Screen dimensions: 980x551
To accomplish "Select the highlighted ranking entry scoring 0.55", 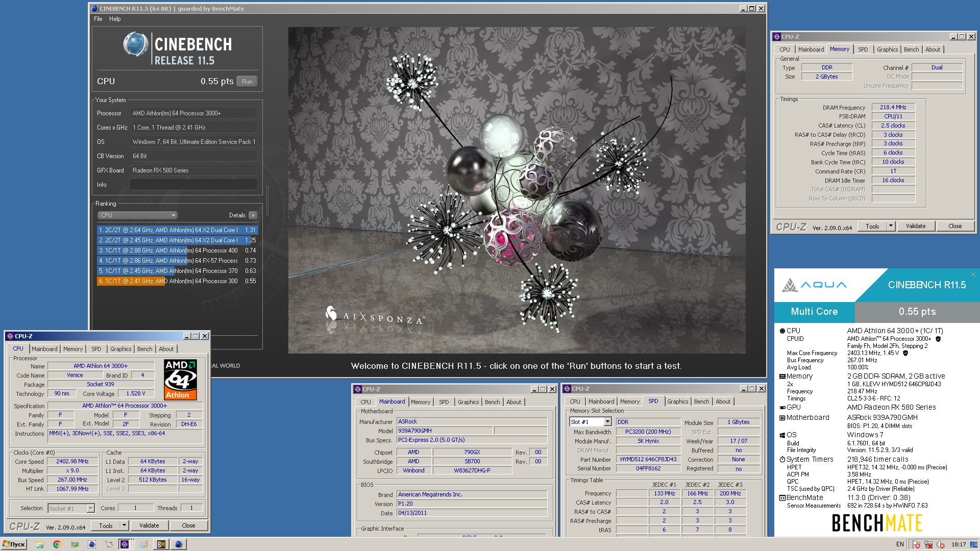I will 177,281.
